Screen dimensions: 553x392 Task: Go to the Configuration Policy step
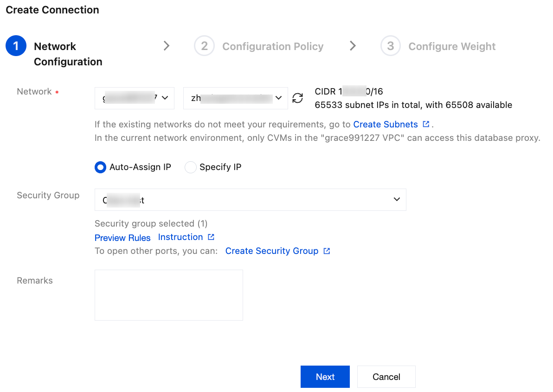point(273,47)
